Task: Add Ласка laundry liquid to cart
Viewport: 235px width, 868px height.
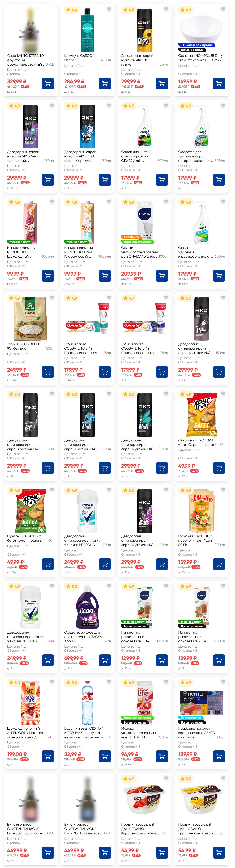Action: click(x=105, y=660)
